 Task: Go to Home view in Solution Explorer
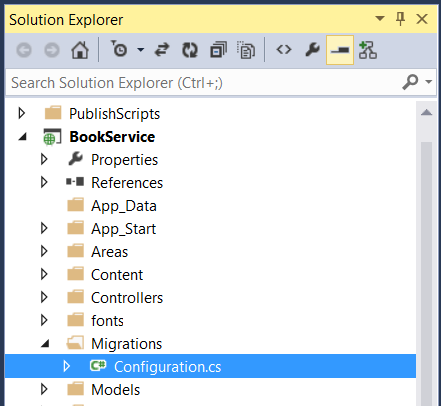click(x=80, y=50)
